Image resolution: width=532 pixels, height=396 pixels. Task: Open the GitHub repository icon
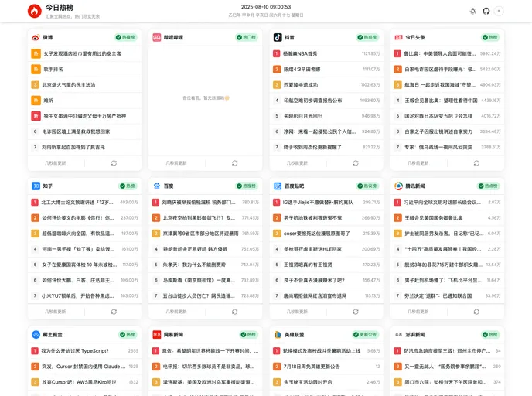[486, 11]
